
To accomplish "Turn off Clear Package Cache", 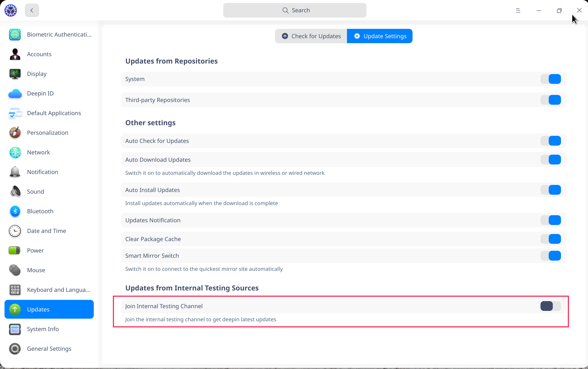I will (x=551, y=239).
